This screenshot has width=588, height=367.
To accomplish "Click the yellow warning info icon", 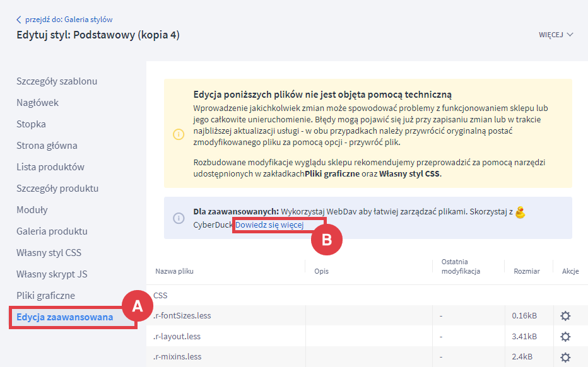I will point(179,134).
